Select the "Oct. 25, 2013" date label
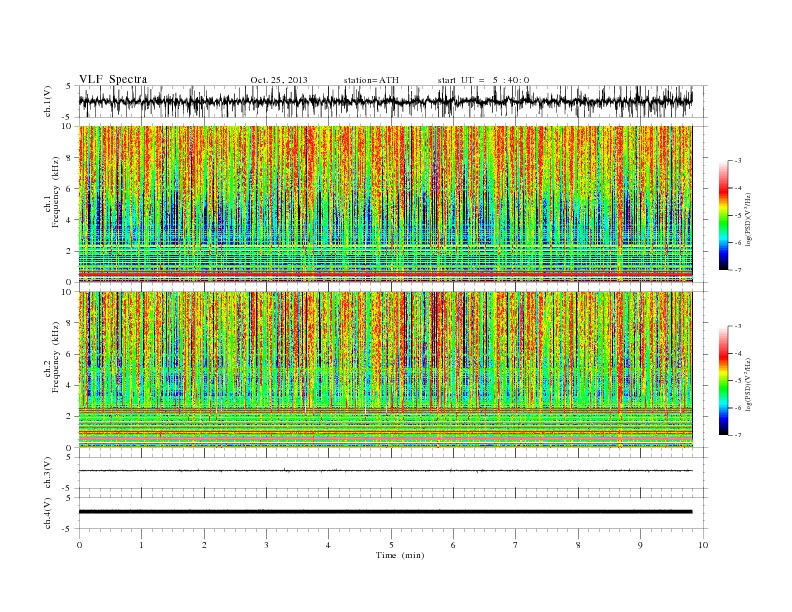Screen dimensions: 792x612 [279, 80]
